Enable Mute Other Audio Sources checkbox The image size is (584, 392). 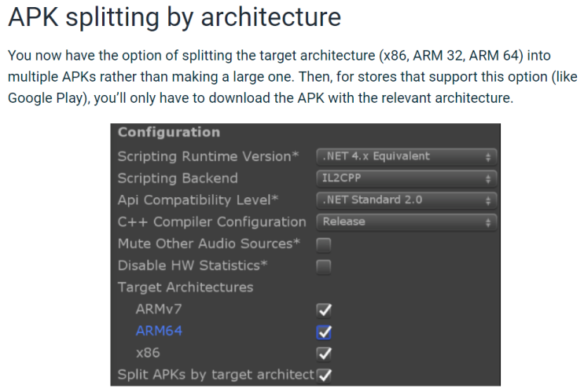point(323,244)
